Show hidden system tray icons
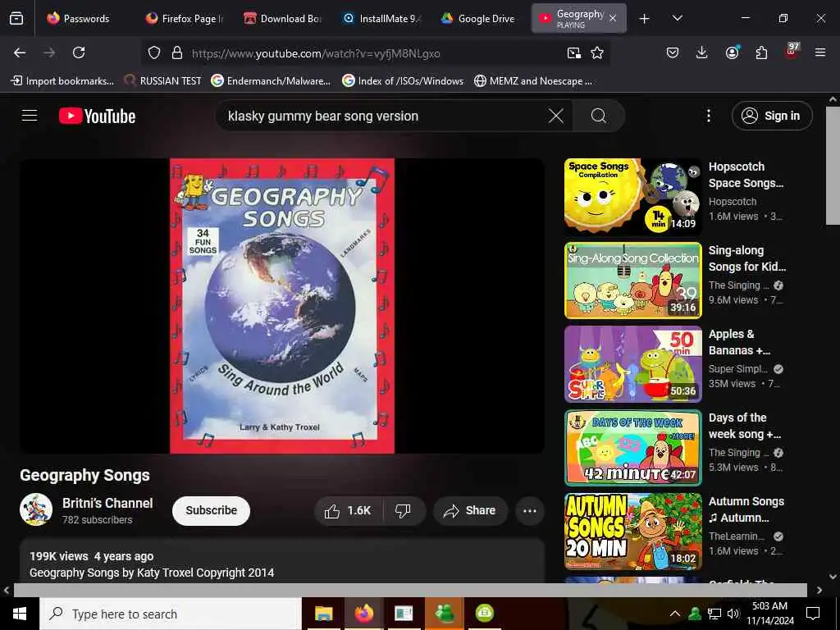Image resolution: width=840 pixels, height=630 pixels. [x=675, y=614]
